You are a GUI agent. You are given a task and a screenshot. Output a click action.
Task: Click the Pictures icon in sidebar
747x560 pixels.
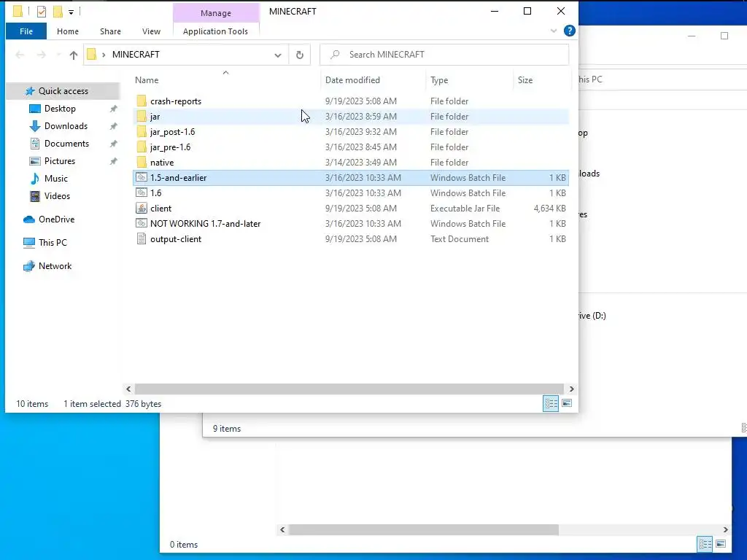pos(35,161)
